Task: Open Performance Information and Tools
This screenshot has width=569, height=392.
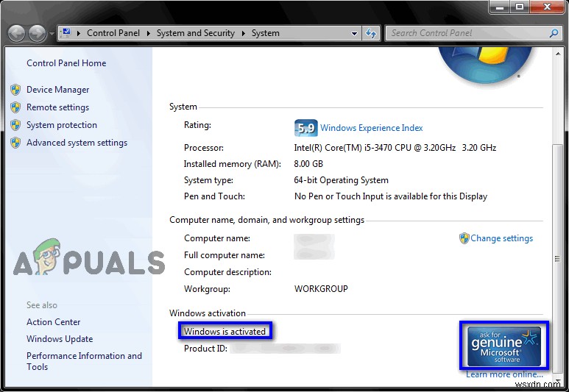Action: (x=84, y=361)
